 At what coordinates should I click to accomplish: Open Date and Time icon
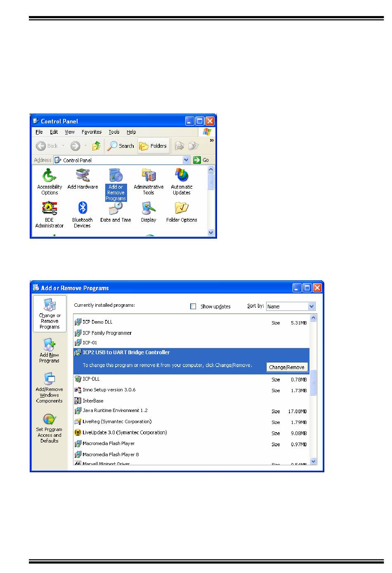[116, 212]
